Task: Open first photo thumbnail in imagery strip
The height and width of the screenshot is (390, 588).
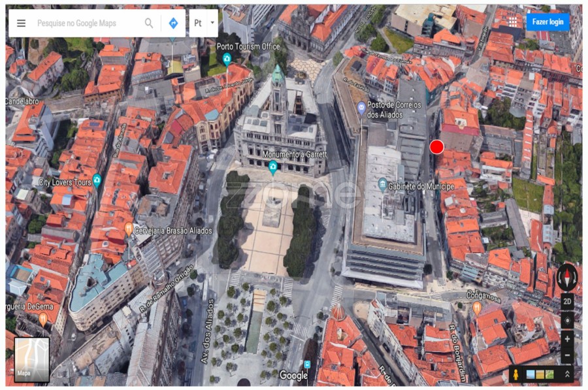Action: click(529, 374)
